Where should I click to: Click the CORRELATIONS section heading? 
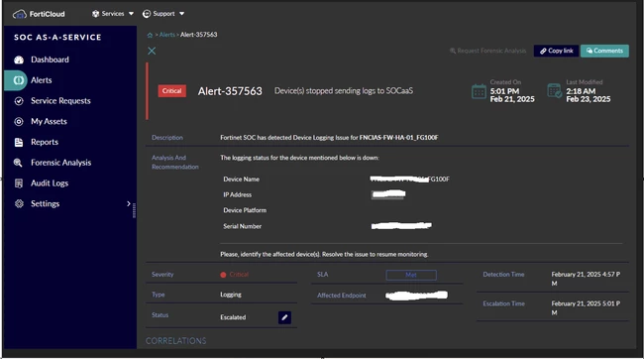pos(175,341)
